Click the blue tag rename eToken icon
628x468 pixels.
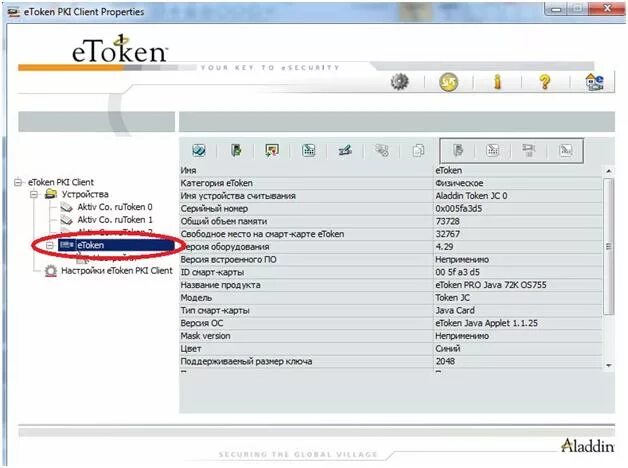tap(199, 151)
